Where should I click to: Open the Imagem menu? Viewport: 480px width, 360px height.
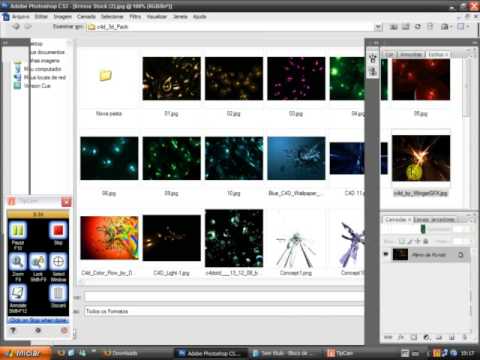pos(62,16)
